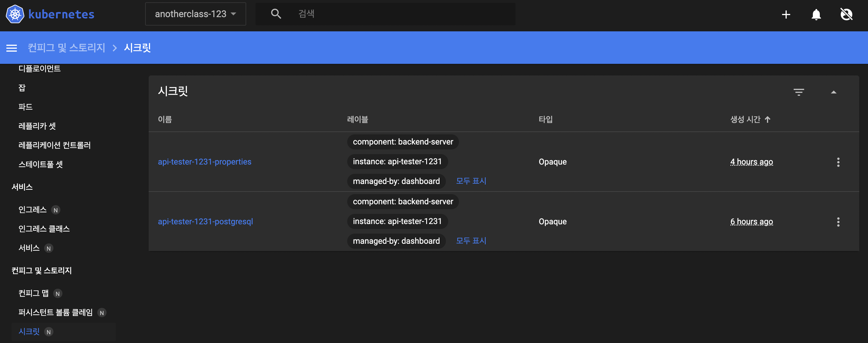Open actions menu for api-tester-1231-postgresql
Screen dimensions: 868x343
click(x=838, y=222)
